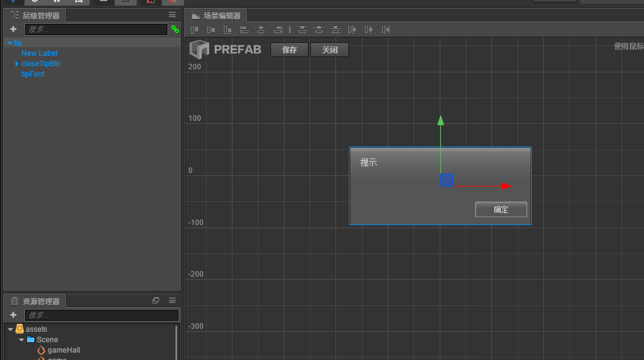
Task: Click the align right edges icon
Action: pos(278,29)
